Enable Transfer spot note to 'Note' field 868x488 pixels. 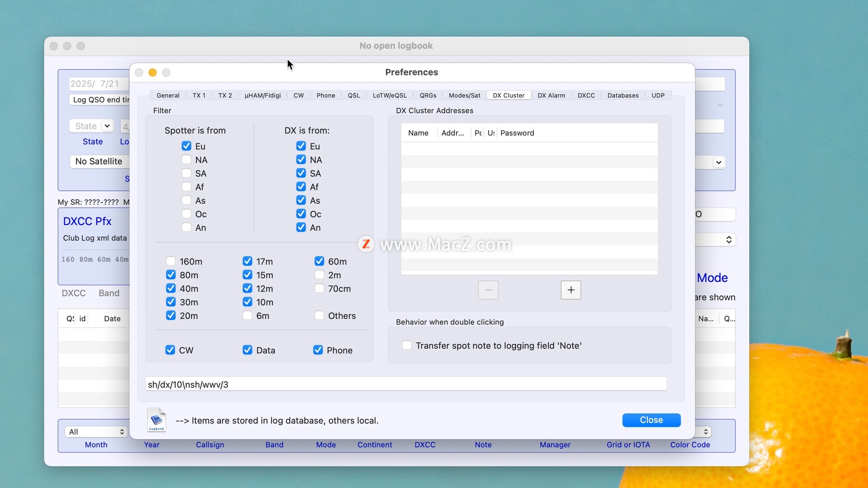(x=407, y=345)
